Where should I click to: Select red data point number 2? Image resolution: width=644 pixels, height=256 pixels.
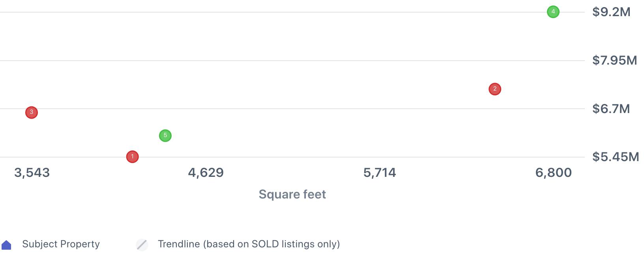(x=494, y=89)
